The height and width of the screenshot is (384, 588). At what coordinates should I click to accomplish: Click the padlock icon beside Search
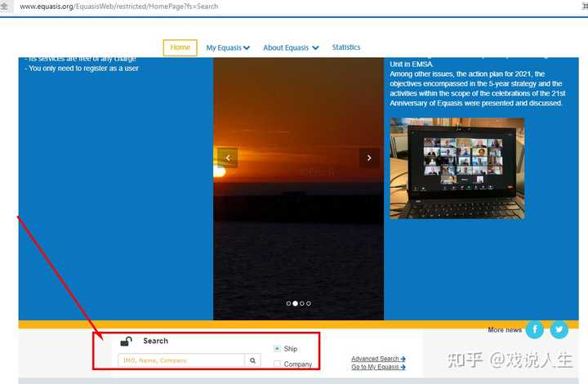point(126,342)
